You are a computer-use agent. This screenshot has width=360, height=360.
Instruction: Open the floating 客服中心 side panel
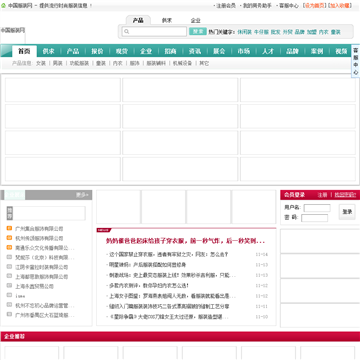(356, 61)
